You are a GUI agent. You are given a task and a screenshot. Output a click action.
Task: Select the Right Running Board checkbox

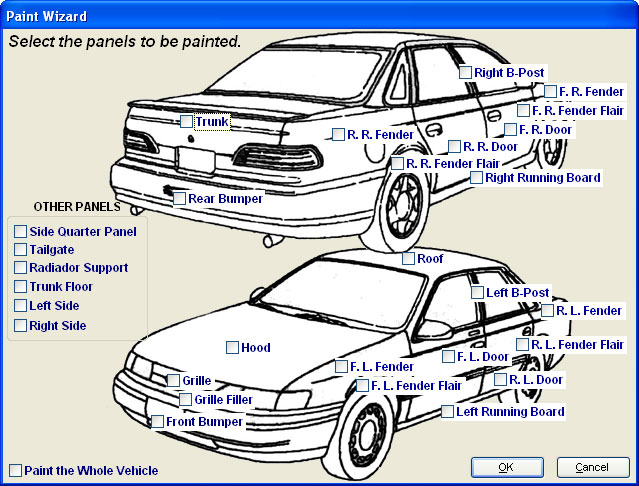coord(476,178)
